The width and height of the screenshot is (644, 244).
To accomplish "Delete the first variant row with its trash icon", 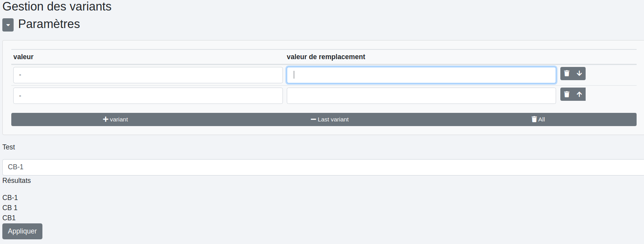I will [567, 74].
